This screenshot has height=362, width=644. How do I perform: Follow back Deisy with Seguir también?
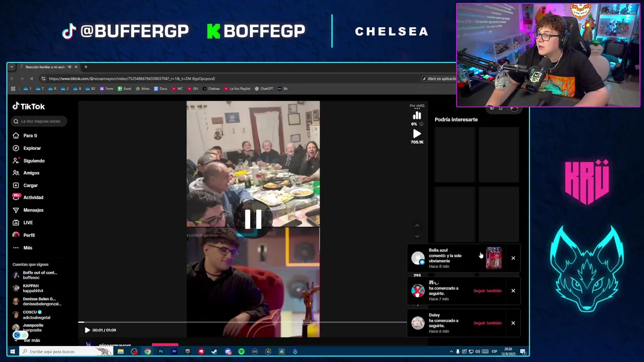click(487, 323)
